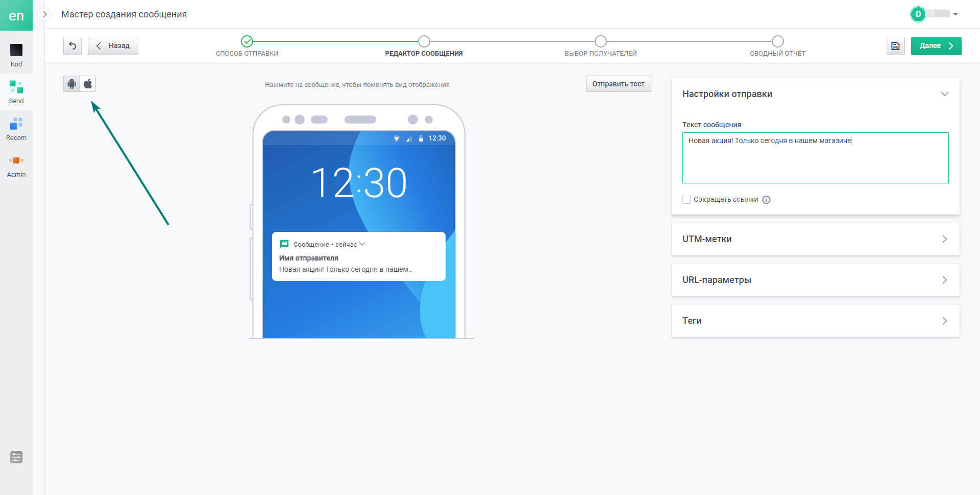Viewport: 980px width, 495px height.
Task: Expand the notification chevron next to сейчас
Action: coord(362,244)
